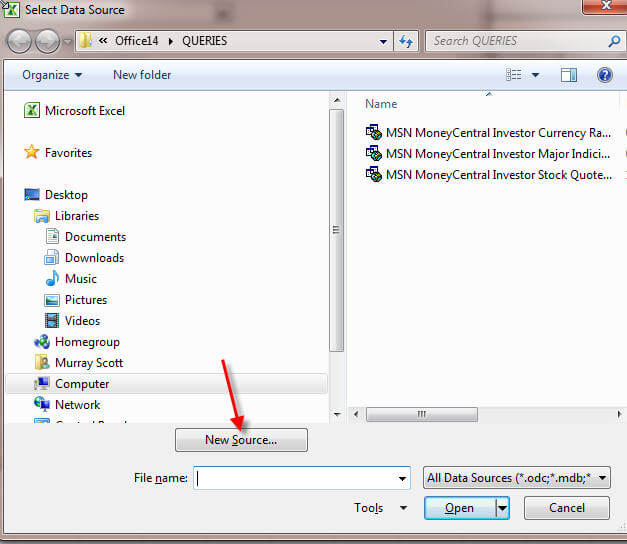Click the Cancel button
Screen dimensions: 627x544
pyautogui.click(x=567, y=508)
